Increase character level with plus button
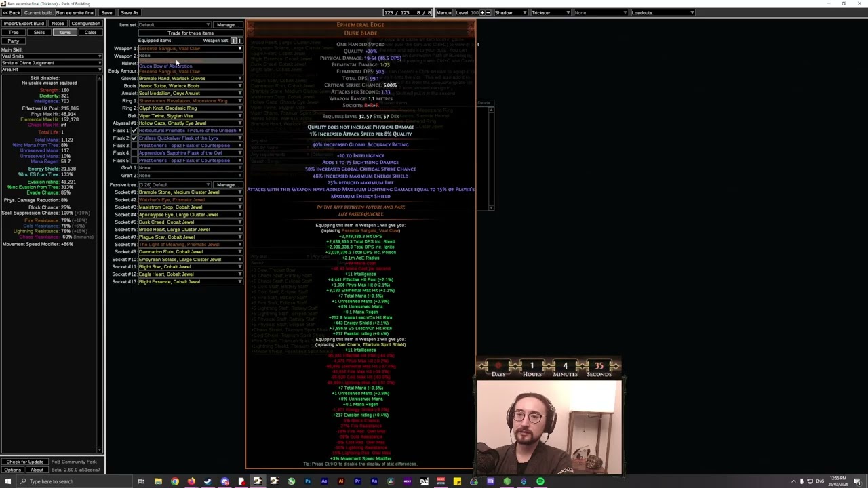 click(x=482, y=12)
